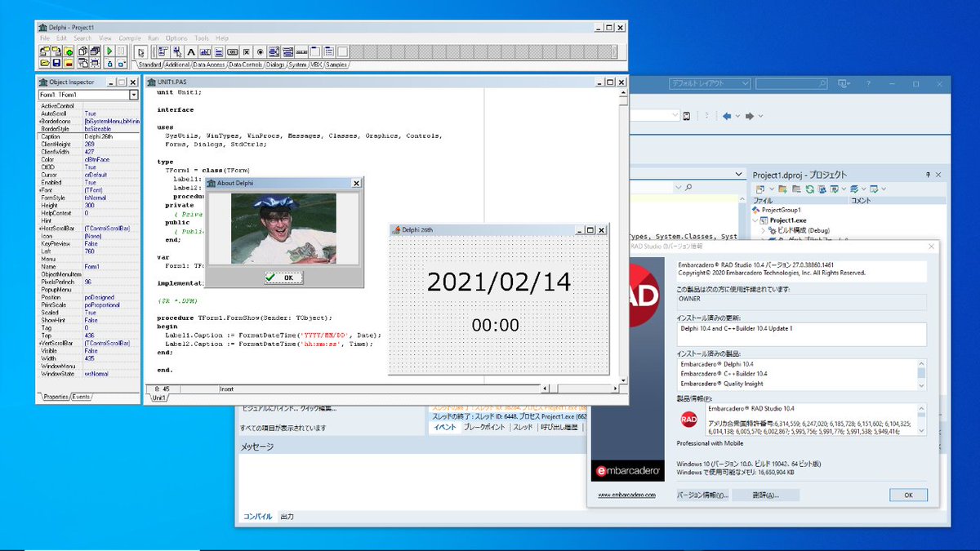The height and width of the screenshot is (551, 980).
Task: Click the Unit1 tab at editor bottom
Action: click(158, 398)
